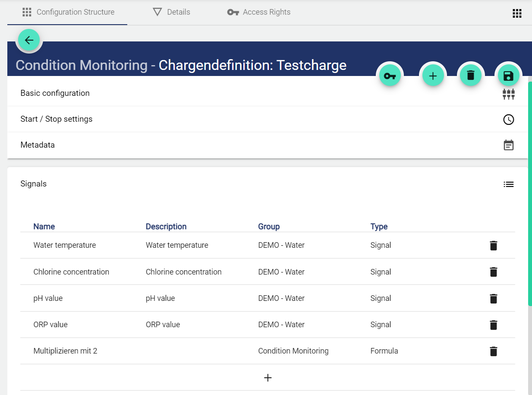Toggle the Signals list view icon

click(508, 184)
